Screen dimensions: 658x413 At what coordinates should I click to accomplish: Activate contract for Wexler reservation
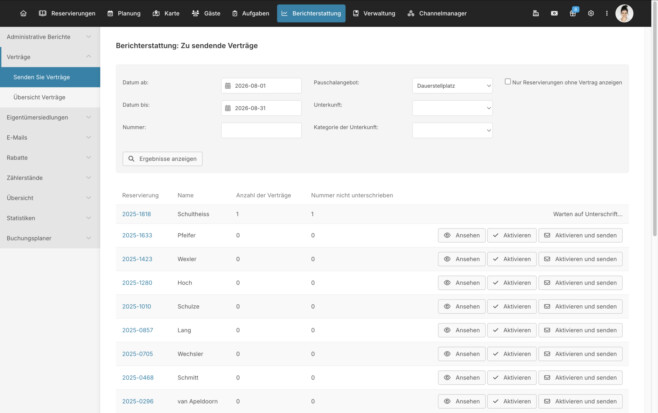tap(512, 259)
